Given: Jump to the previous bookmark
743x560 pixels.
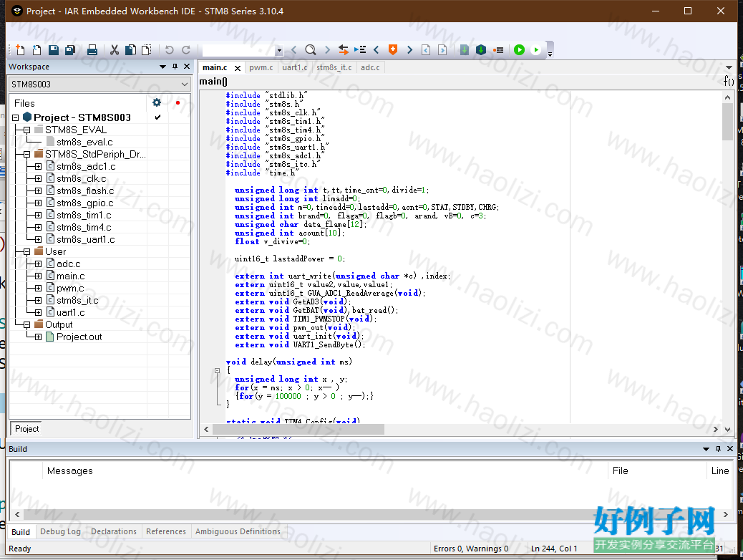Looking at the screenshot, I should [x=377, y=50].
